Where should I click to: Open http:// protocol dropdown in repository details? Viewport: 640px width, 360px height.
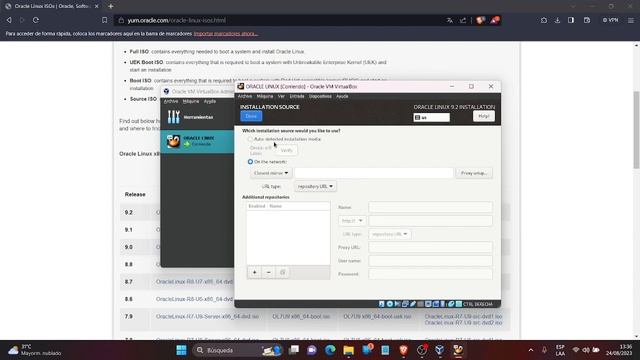(x=352, y=220)
